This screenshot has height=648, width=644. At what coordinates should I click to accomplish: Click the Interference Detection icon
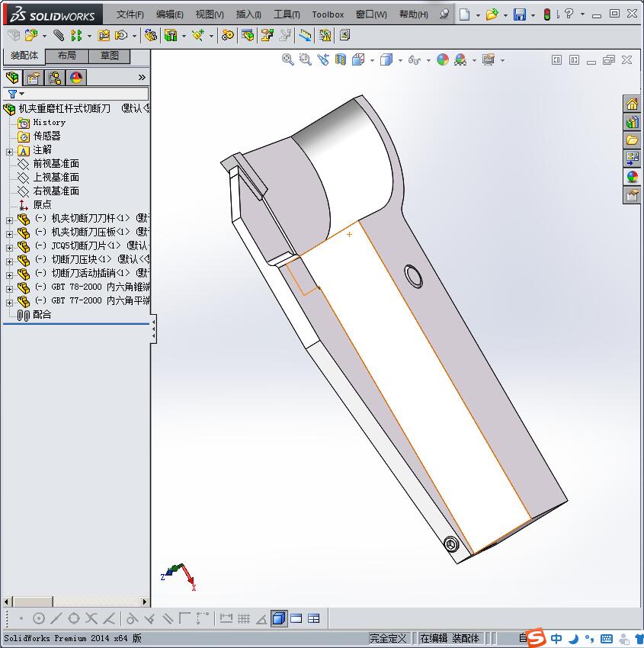coord(306,36)
